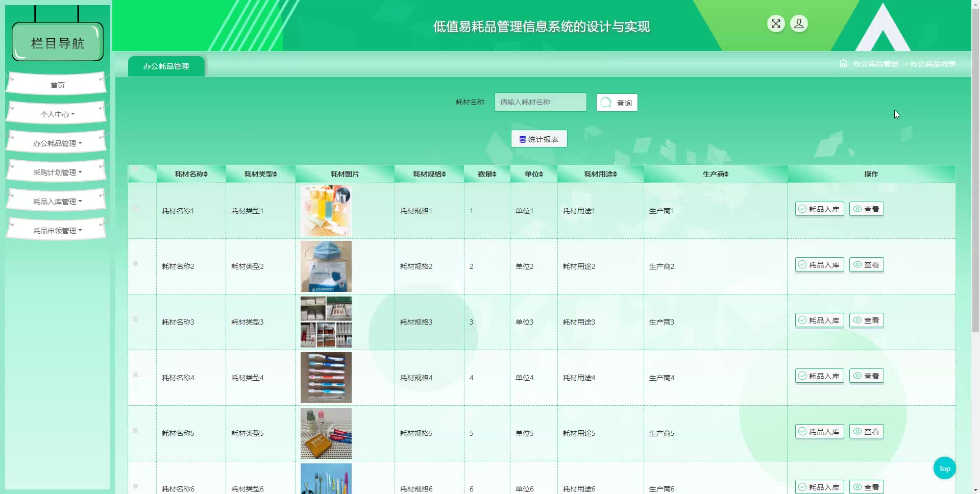Screen dimensions: 980x494
Task: Sort the table by 耗材规格 column
Action: pyautogui.click(x=429, y=174)
